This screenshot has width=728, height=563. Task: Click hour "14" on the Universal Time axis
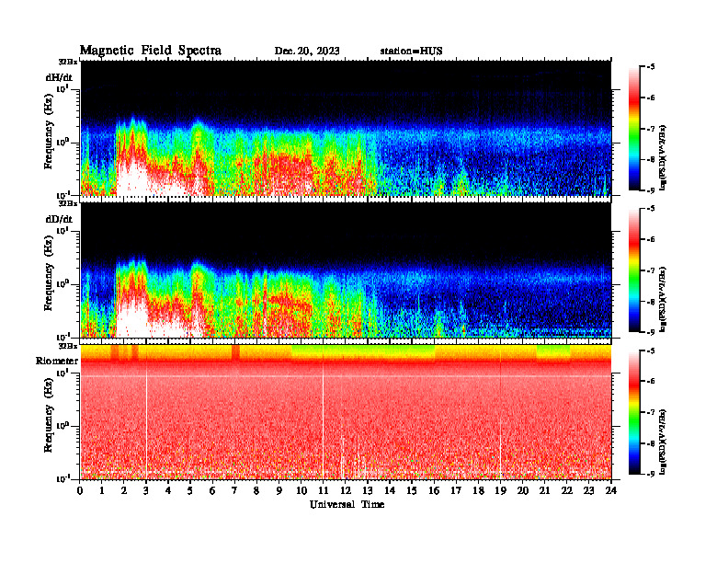tap(390, 490)
